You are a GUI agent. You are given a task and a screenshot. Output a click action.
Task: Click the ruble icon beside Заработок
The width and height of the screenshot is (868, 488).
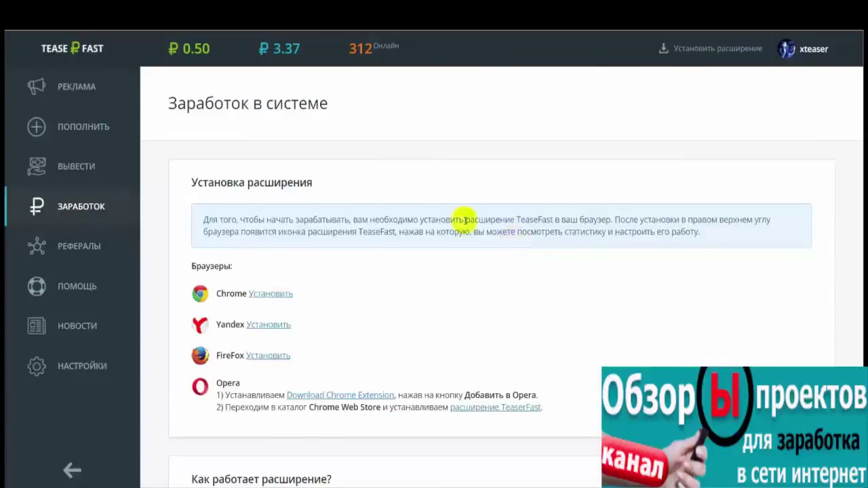[x=37, y=206]
